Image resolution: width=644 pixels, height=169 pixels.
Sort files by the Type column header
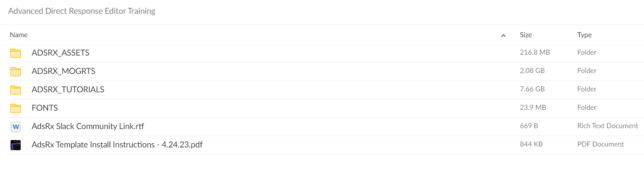(584, 35)
